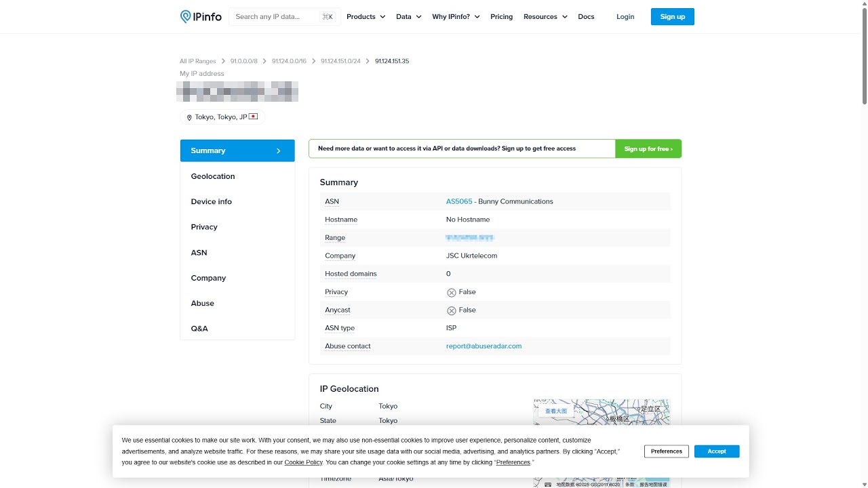Select the Summary sidebar tab
The width and height of the screenshot is (868, 488).
click(237, 150)
